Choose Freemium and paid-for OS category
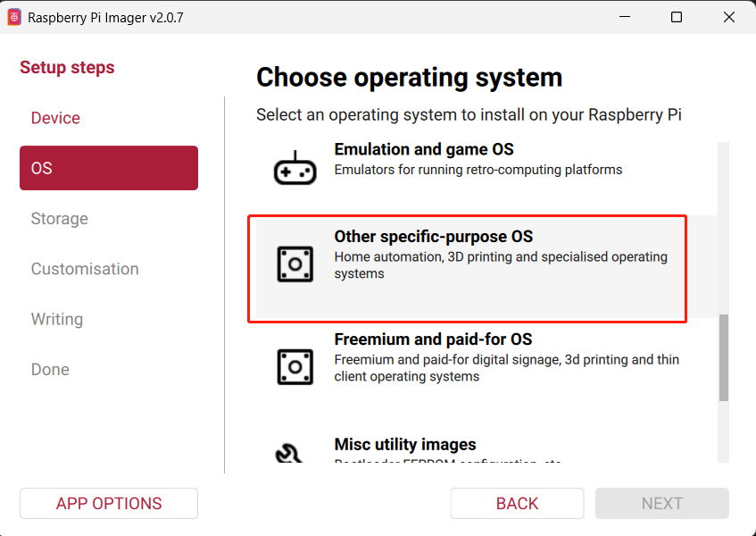The width and height of the screenshot is (756, 536). (486, 369)
